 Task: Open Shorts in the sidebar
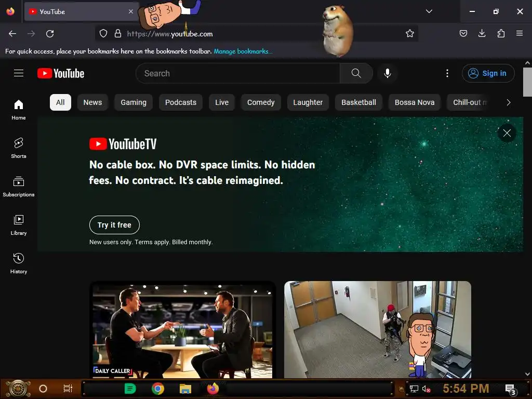coord(19,148)
